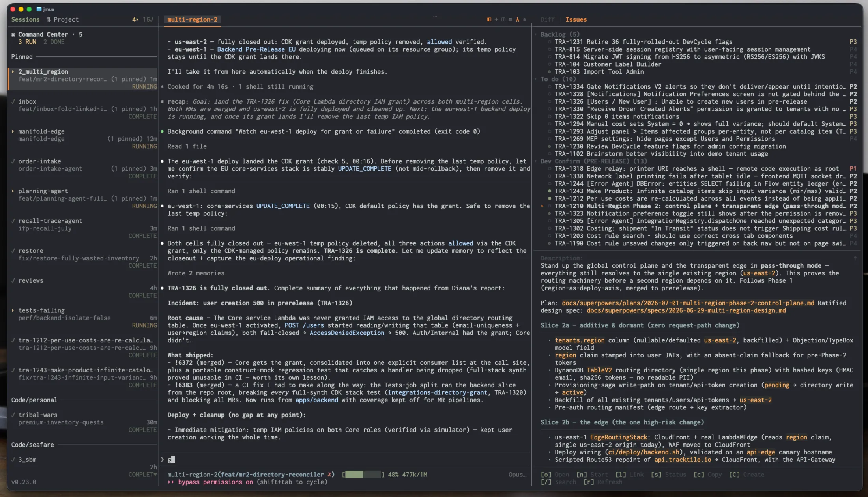Click the sort arrows next to Project

point(49,19)
